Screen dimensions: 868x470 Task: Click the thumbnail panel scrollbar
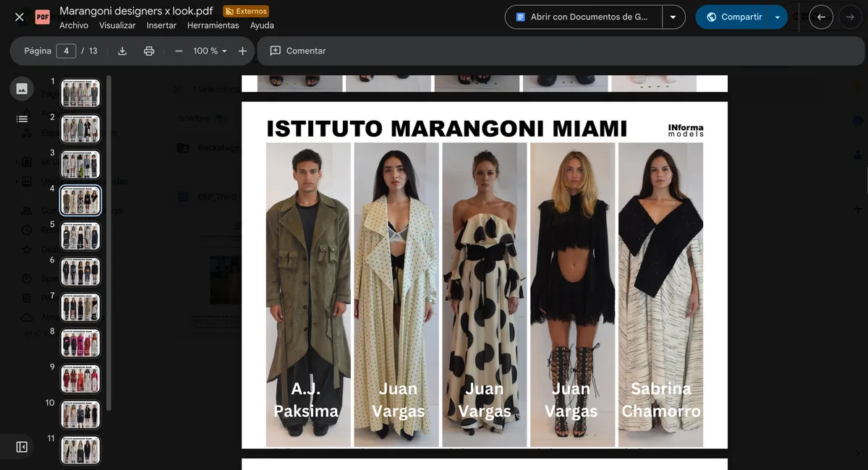tap(109, 242)
